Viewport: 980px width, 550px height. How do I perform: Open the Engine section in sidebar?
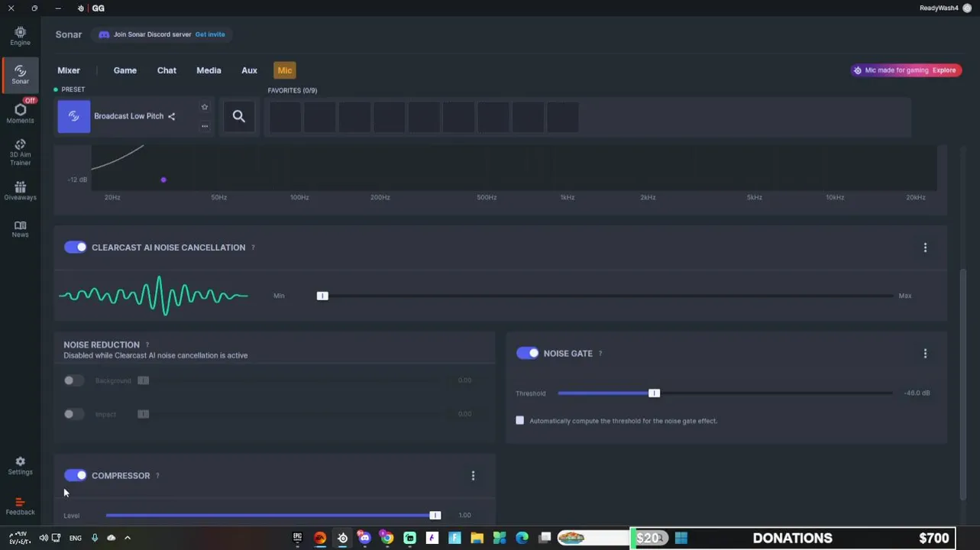click(20, 36)
